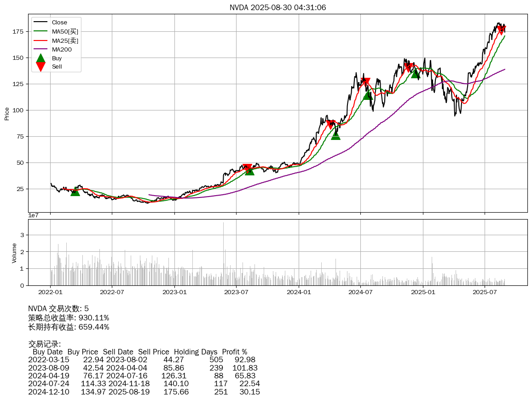Click the Buy marker just after 2024-07

point(367,95)
